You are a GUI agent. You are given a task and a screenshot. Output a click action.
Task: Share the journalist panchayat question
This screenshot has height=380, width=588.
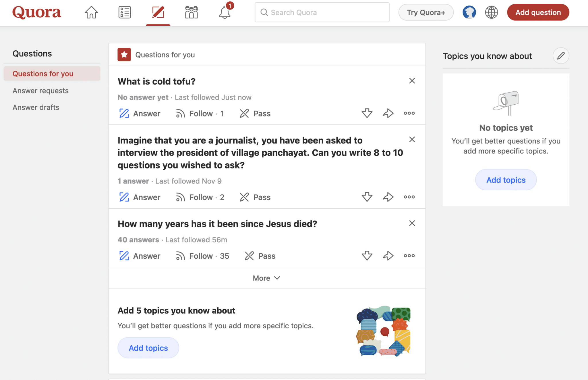tap(388, 197)
